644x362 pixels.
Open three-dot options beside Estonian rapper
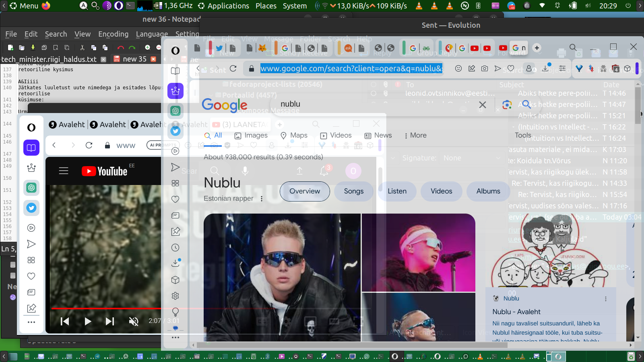coord(262,199)
